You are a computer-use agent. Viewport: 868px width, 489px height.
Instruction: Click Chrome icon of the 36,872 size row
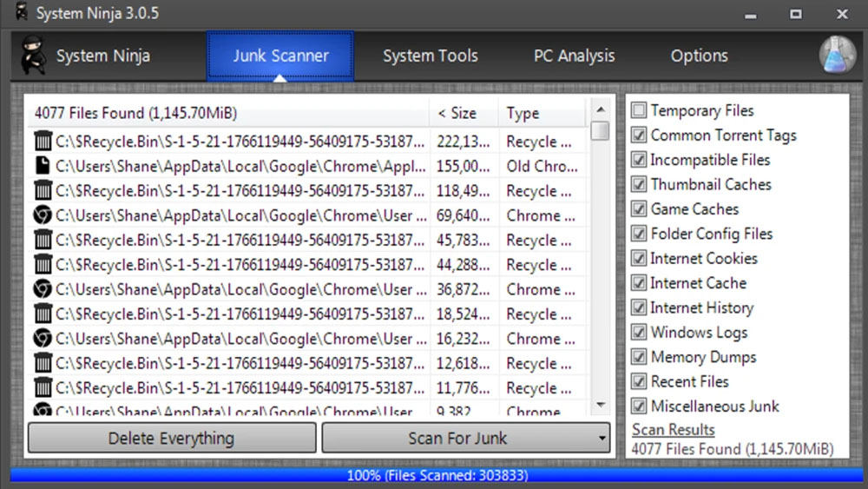tap(43, 288)
